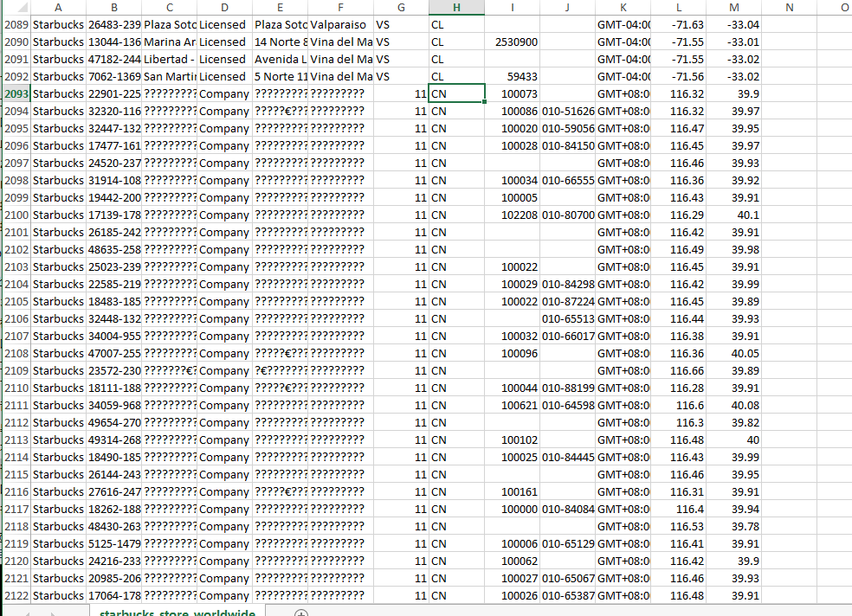Click cell '102208' in row 2100
This screenshot has height=616, width=852.
512,215
